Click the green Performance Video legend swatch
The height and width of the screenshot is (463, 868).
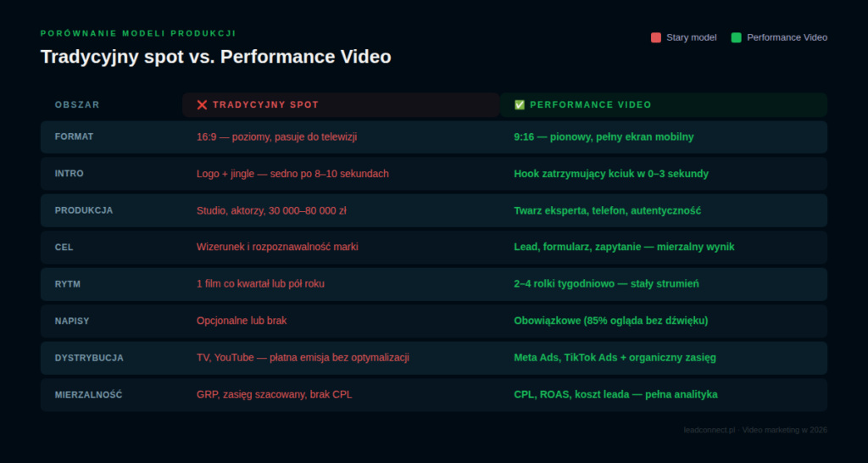point(736,37)
